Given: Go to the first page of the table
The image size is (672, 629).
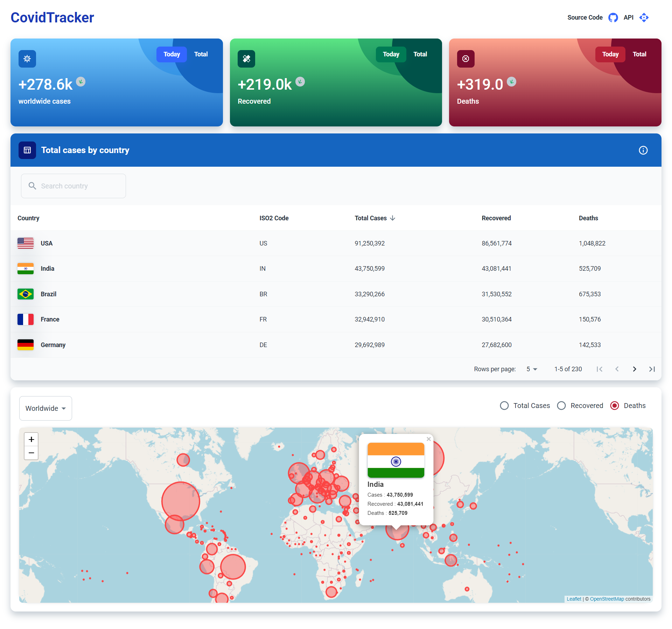Looking at the screenshot, I should point(600,369).
